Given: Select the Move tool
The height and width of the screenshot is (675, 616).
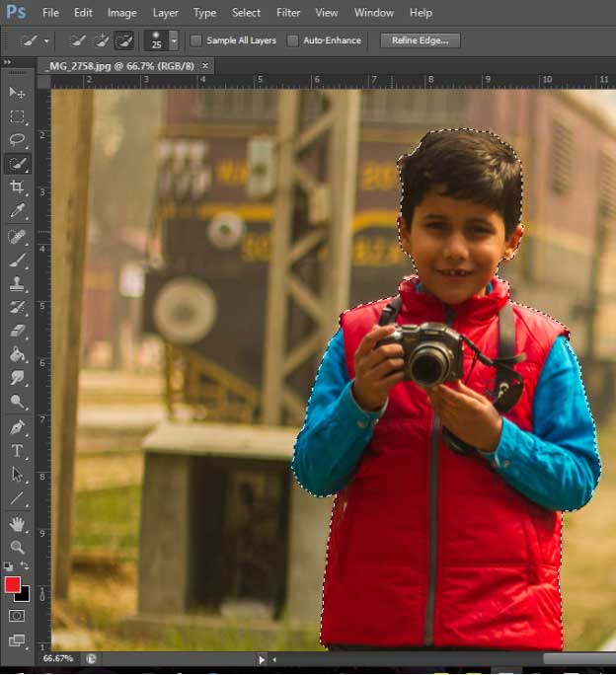Looking at the screenshot, I should pos(17,93).
